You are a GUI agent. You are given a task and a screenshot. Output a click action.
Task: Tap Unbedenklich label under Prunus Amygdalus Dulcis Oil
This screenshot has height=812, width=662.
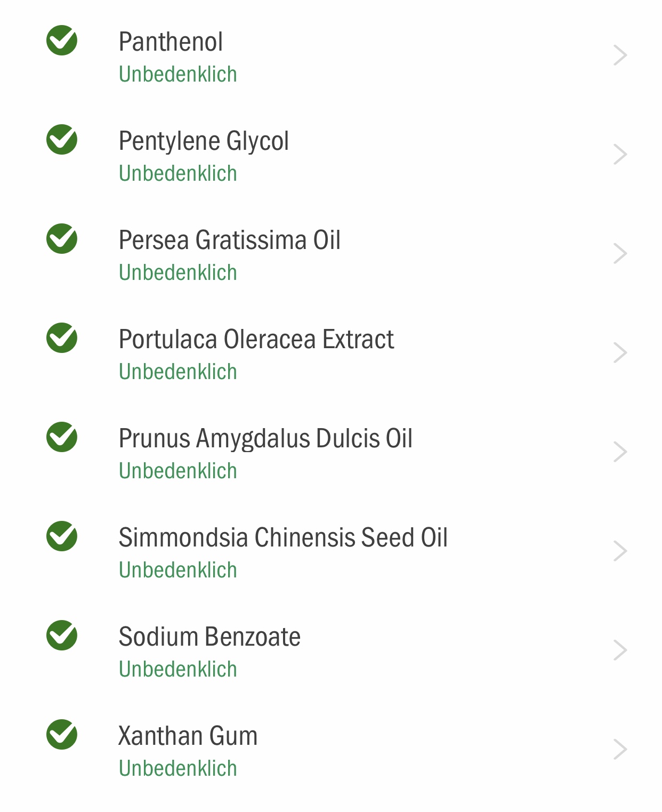178,471
